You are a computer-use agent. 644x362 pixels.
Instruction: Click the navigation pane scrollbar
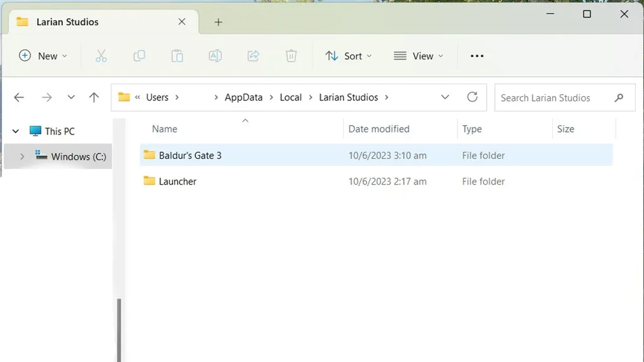(x=119, y=330)
